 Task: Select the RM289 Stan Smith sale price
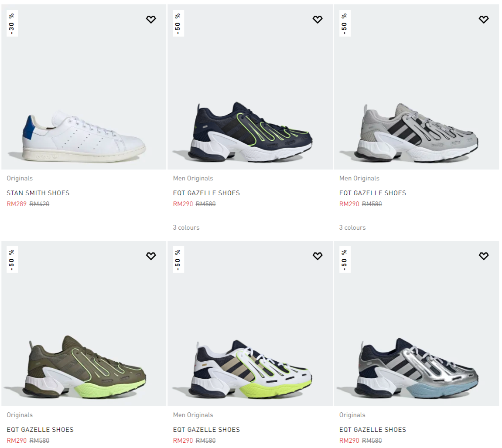tap(16, 204)
